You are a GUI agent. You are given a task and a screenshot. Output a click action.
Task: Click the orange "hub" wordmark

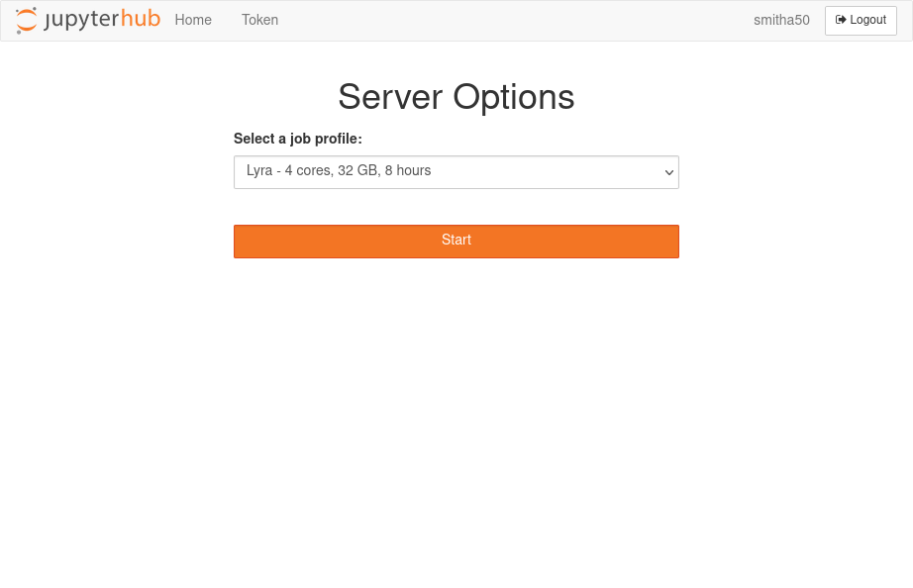141,19
